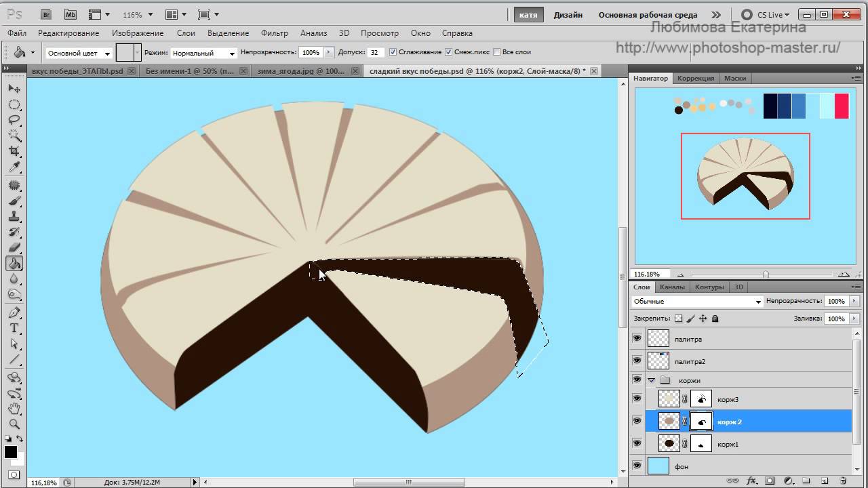The image size is (868, 488).
Task: Click the катя workspace button
Action: coord(528,14)
